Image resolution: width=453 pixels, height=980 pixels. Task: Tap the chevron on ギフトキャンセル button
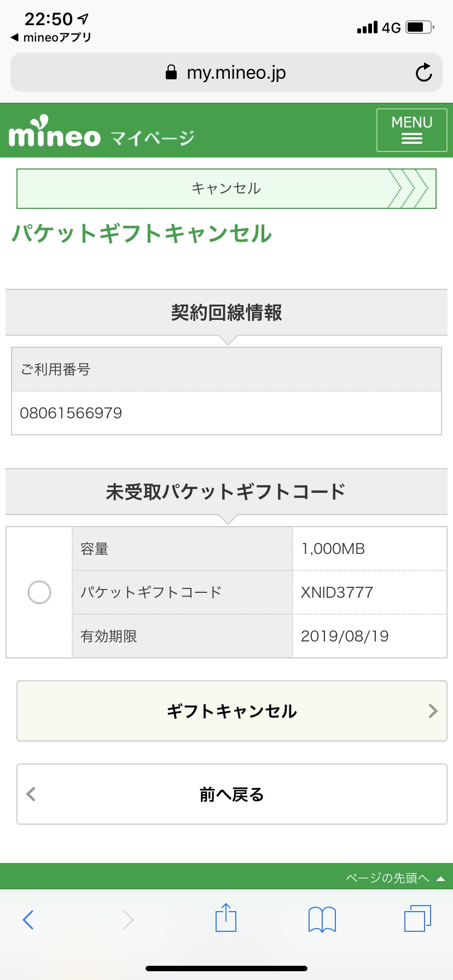click(433, 711)
